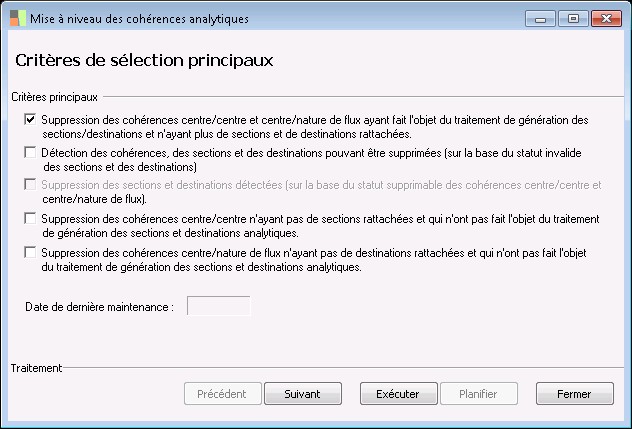Image resolution: width=632 pixels, height=429 pixels.
Task: Enable the Détection des cohérences checkbox
Action: point(30,153)
